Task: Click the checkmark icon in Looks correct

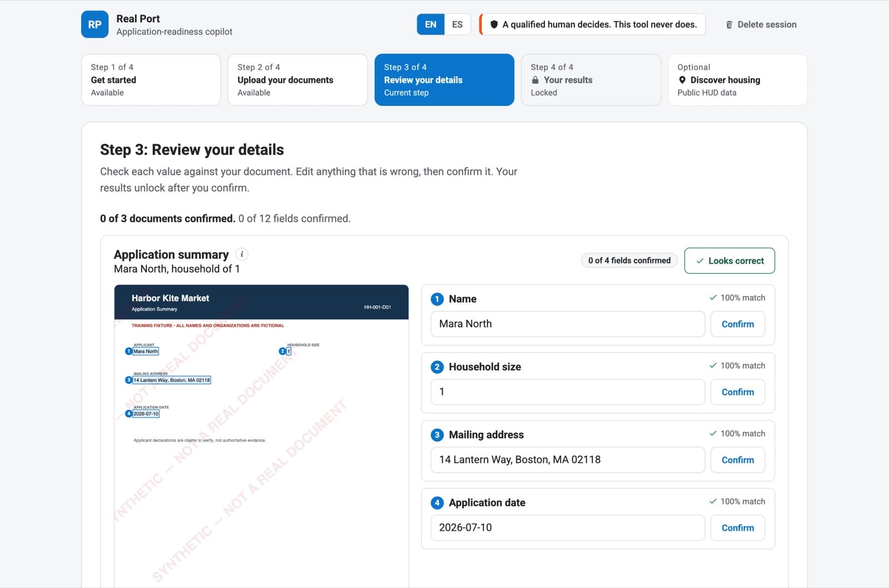Action: (700, 261)
